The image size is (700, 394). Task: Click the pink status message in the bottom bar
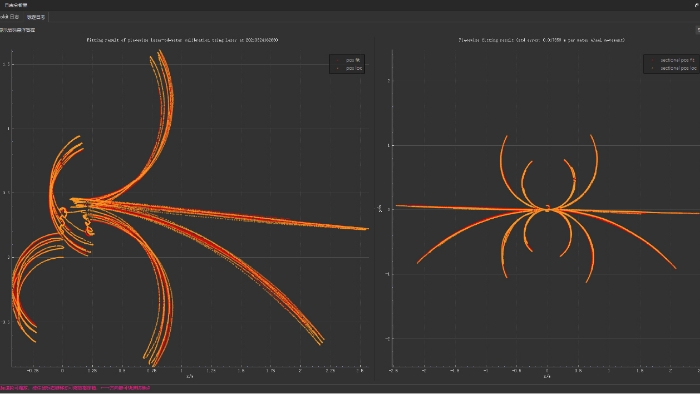[x=75, y=388]
